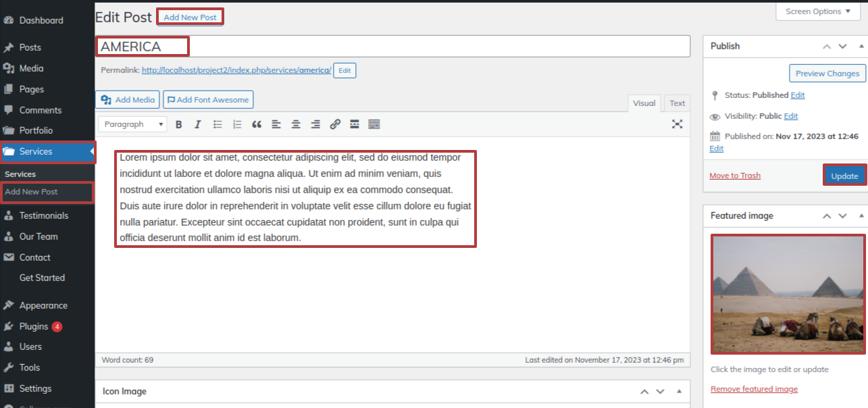This screenshot has width=868, height=408.
Task: Enable distraction-free fullscreen editor mode
Action: (x=677, y=124)
